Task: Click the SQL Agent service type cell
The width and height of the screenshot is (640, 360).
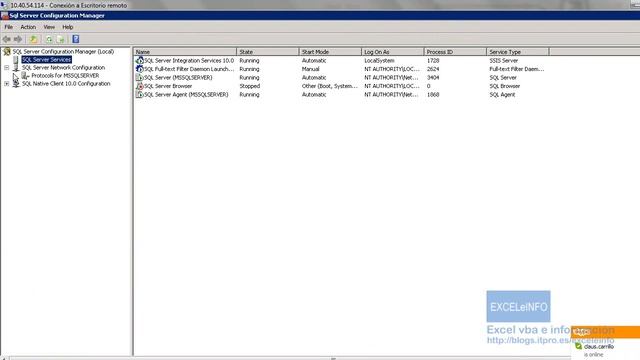Action: (502, 94)
